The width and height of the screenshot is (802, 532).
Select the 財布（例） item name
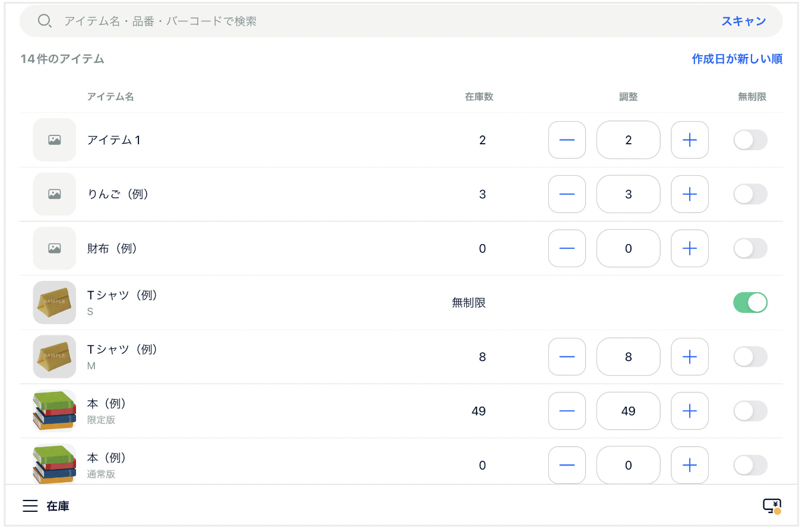click(112, 248)
